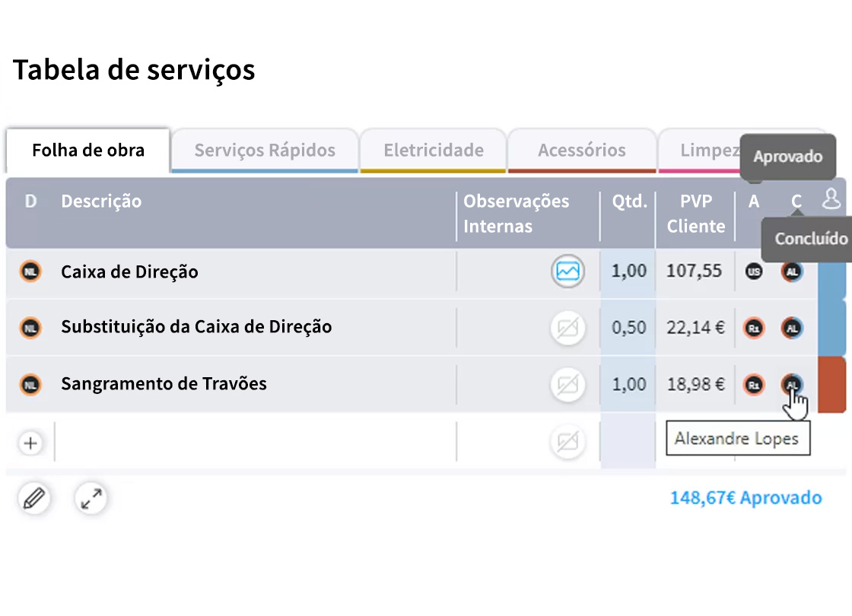852x616 pixels.
Task: Click the user icon in the table header
Action: [831, 200]
